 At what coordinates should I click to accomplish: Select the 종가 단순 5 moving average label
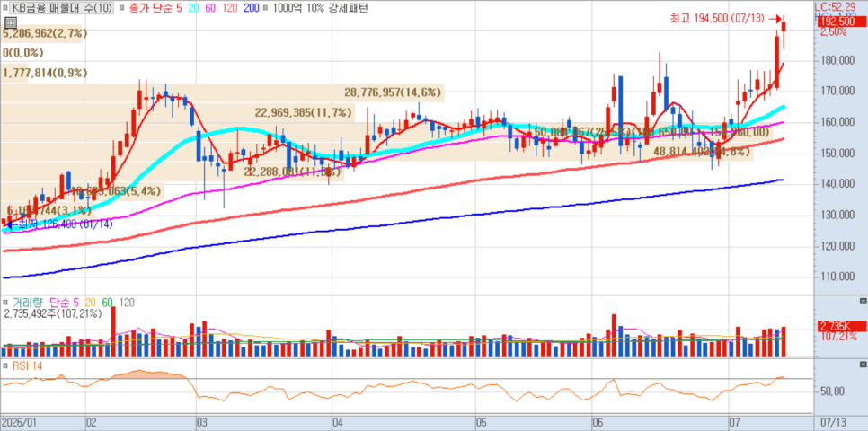point(154,8)
